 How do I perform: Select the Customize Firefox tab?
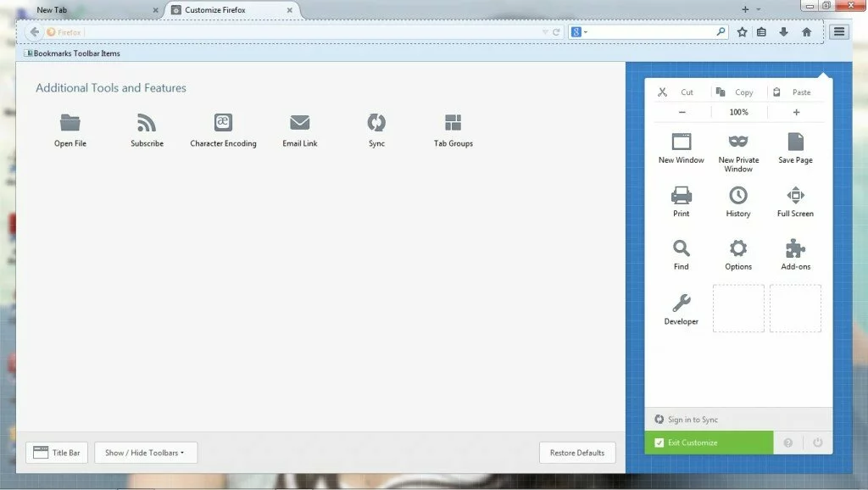[x=232, y=10]
